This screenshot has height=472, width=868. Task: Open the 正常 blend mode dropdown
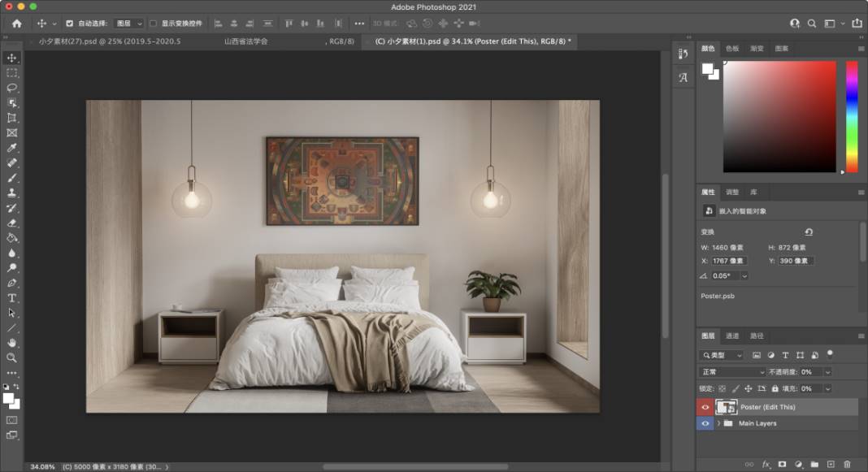tap(731, 372)
